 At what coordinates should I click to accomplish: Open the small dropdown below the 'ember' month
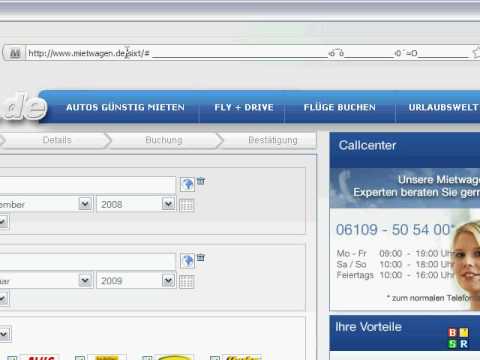(4, 221)
